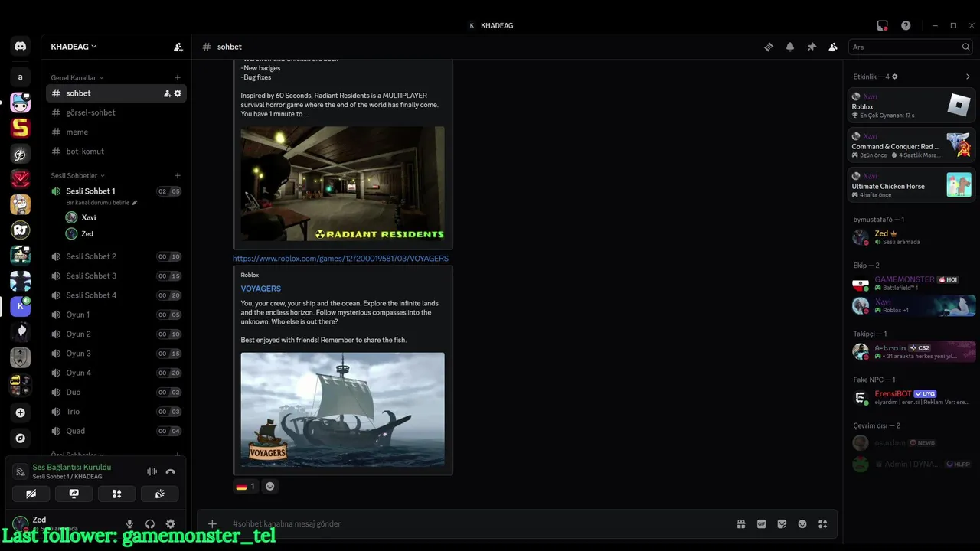Open apps launcher in message bar

click(x=823, y=524)
